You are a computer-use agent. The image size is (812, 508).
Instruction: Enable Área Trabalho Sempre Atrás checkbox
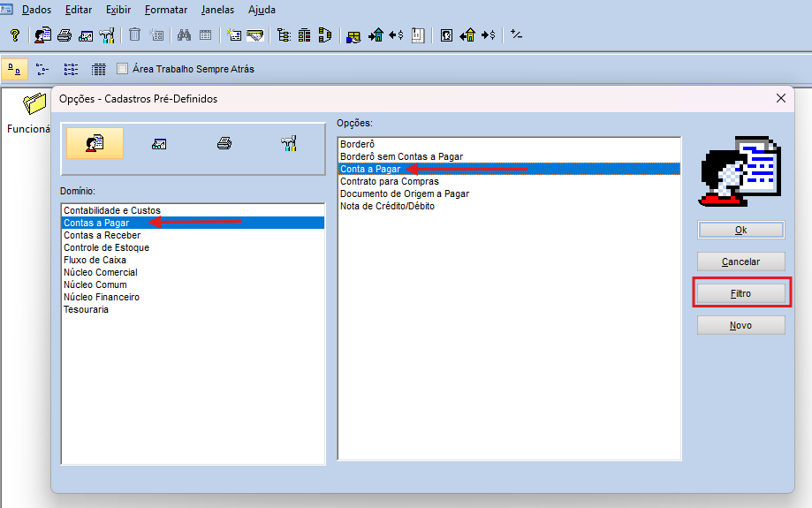123,69
